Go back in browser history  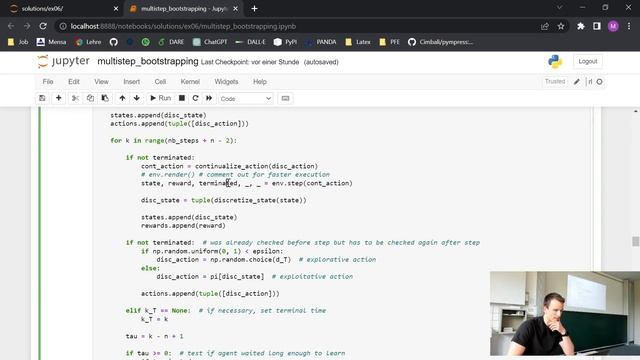11,26
